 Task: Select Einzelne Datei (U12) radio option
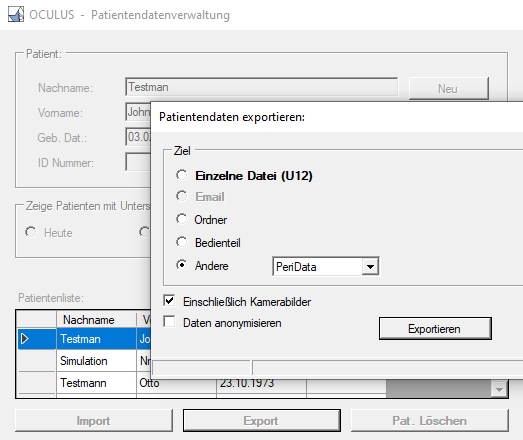(182, 175)
